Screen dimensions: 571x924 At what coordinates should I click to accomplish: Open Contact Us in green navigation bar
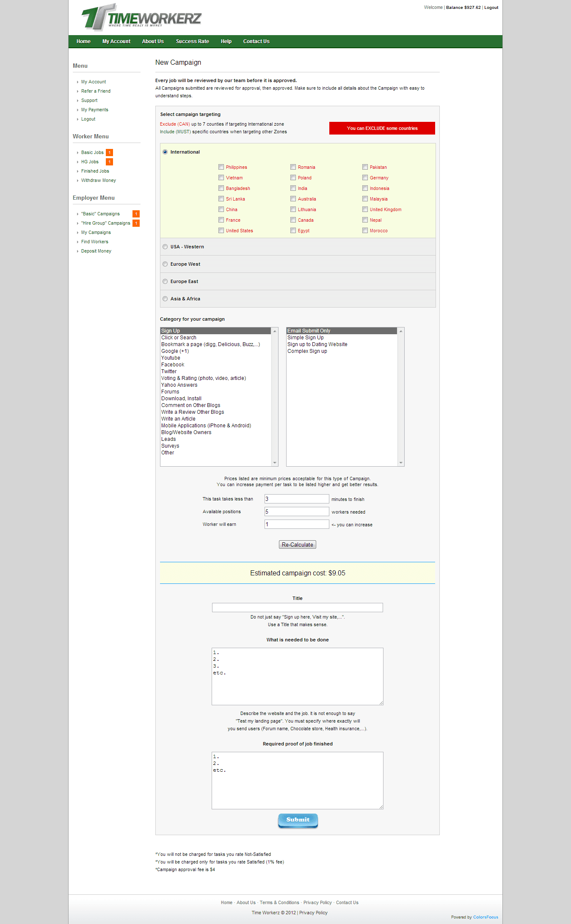tap(256, 41)
